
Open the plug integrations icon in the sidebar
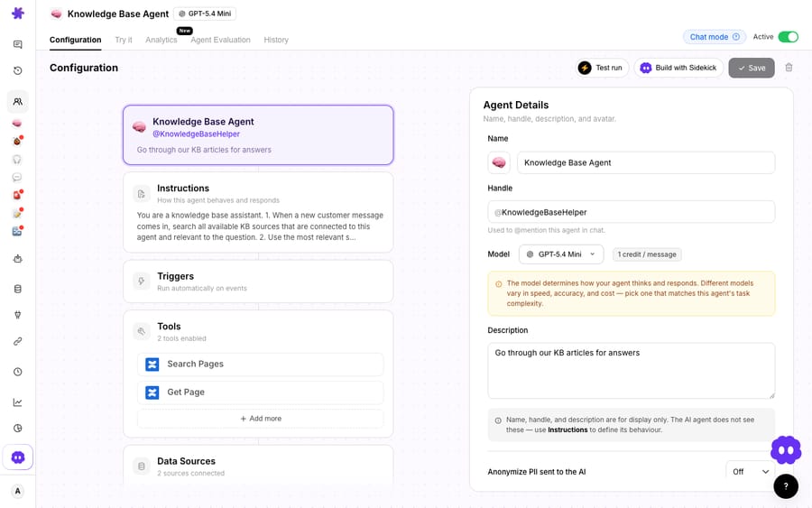(x=18, y=315)
